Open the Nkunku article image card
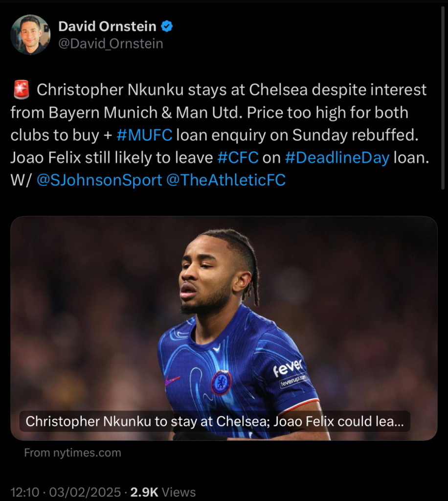The height and width of the screenshot is (501, 448). coord(224,328)
